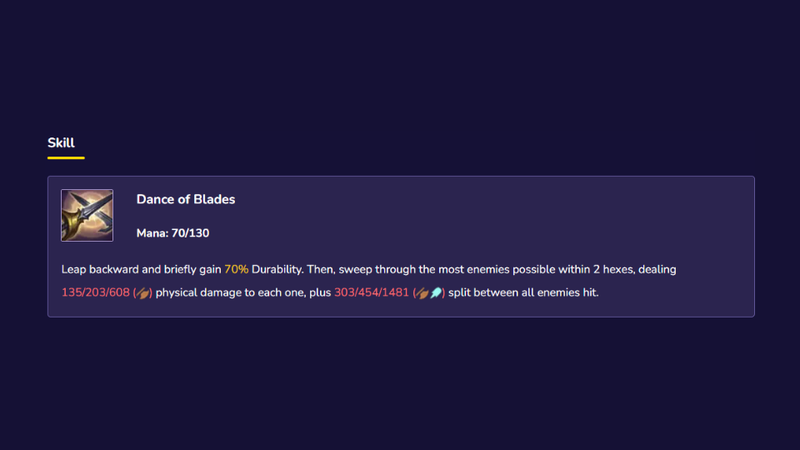
Task: Click the orange attack damage icon after 303/454/1481
Action: point(423,293)
